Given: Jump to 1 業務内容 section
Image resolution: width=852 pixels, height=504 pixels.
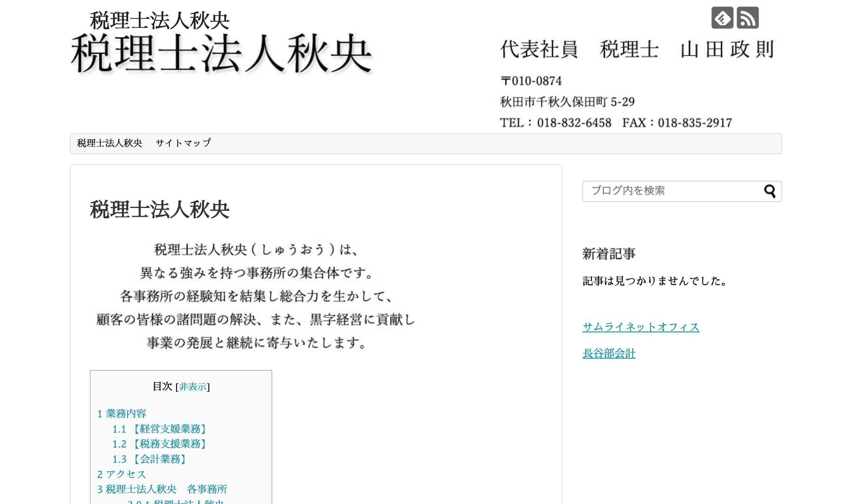Looking at the screenshot, I should pos(122,413).
